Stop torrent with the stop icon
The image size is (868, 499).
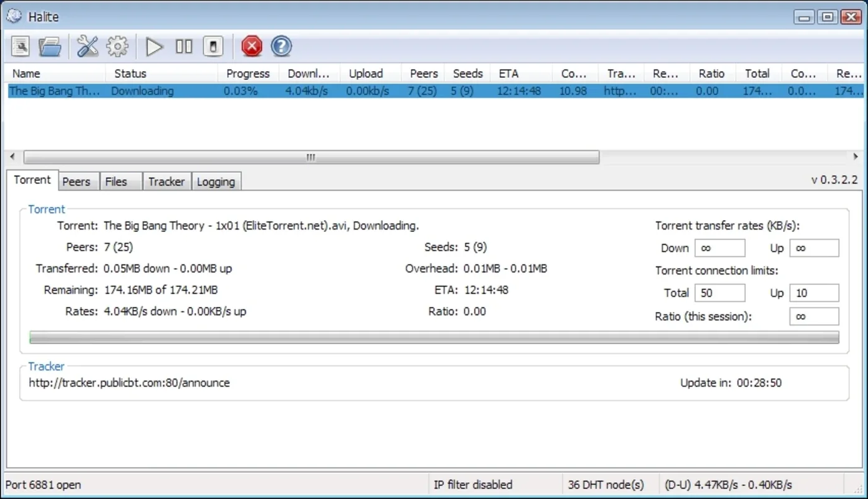tap(213, 46)
